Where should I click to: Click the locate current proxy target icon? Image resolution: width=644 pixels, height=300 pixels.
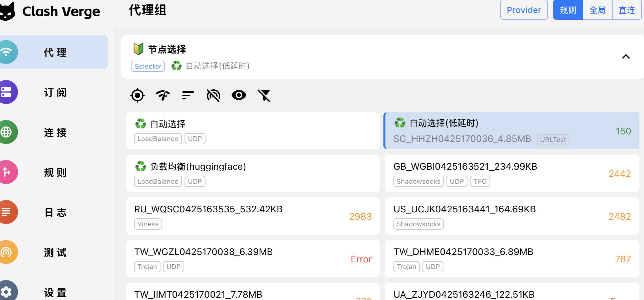click(137, 95)
